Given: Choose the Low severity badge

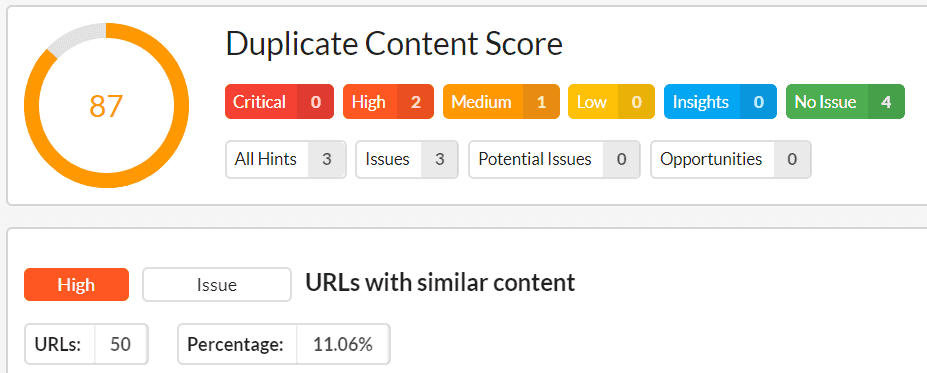Looking at the screenshot, I should pyautogui.click(x=611, y=102).
